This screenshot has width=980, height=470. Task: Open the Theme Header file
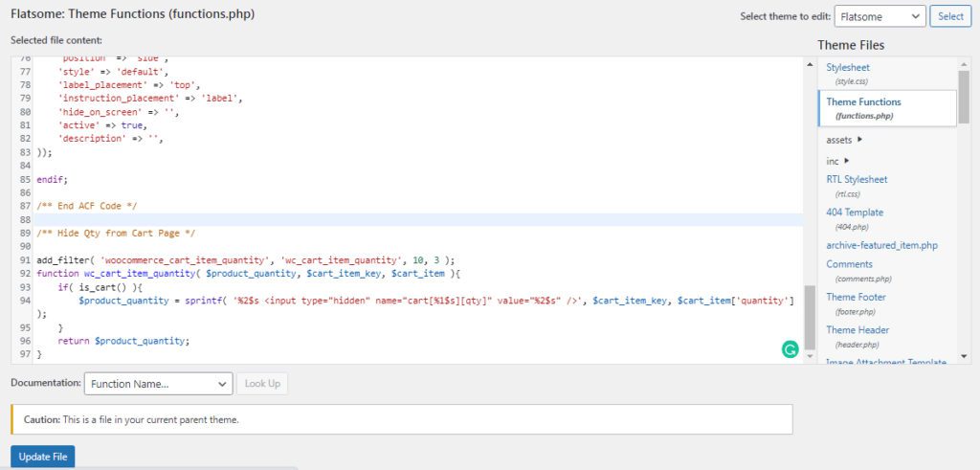pos(857,330)
